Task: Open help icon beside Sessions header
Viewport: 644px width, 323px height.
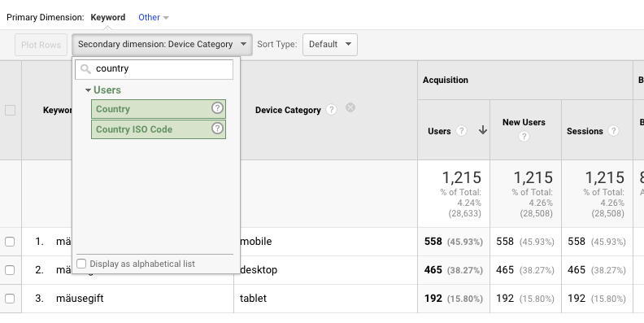Action: point(613,131)
